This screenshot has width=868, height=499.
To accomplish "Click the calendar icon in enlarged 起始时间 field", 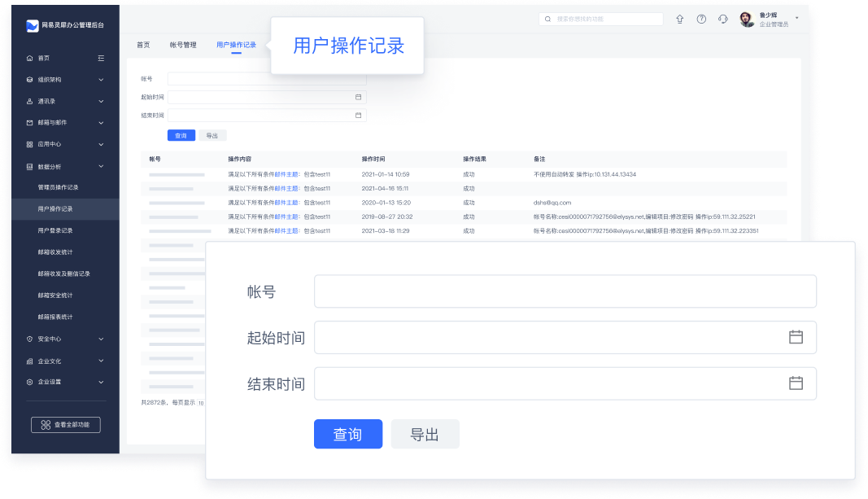I will point(796,337).
